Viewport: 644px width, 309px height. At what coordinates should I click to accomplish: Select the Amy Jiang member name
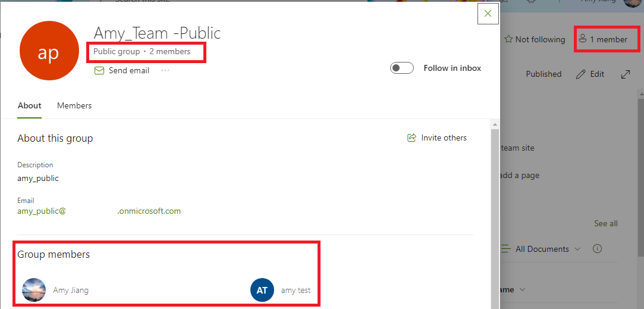[71, 290]
